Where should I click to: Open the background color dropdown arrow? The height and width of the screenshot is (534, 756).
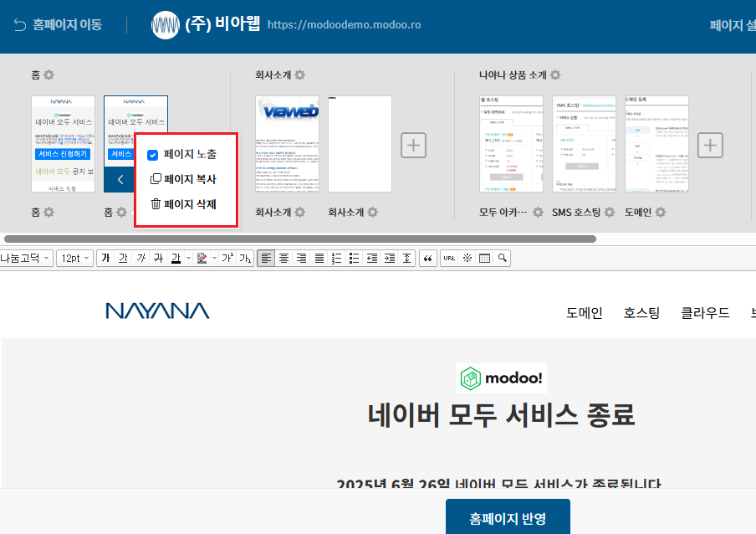click(215, 258)
